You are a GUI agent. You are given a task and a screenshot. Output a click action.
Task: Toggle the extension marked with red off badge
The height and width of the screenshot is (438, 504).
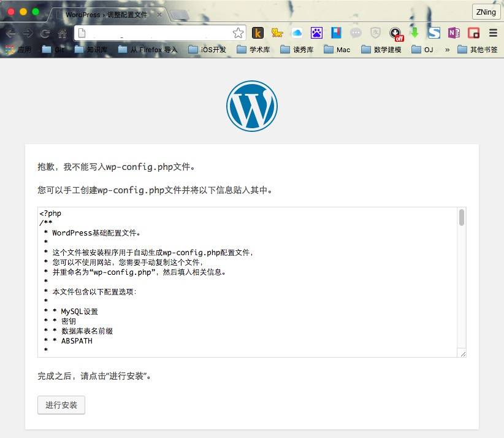point(396,34)
